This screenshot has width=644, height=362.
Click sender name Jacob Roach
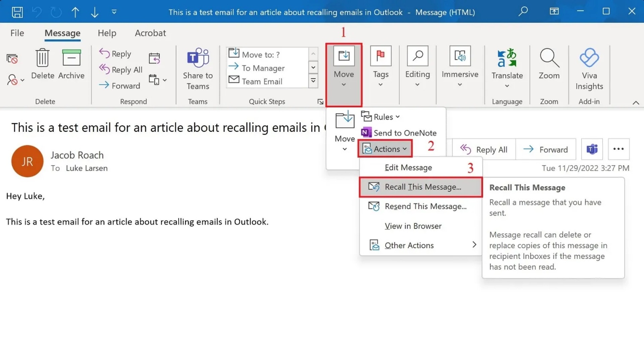[x=77, y=155]
